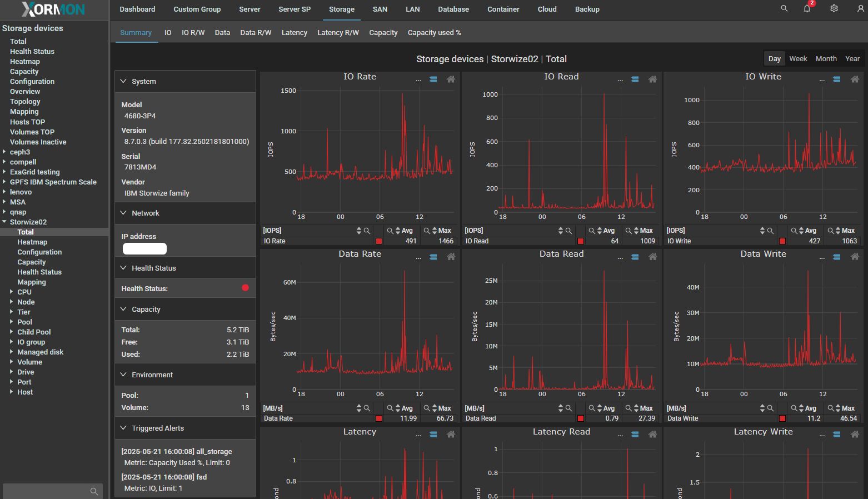This screenshot has height=499, width=868.
Task: Open Volumes Inactive in sidebar
Action: tap(38, 142)
